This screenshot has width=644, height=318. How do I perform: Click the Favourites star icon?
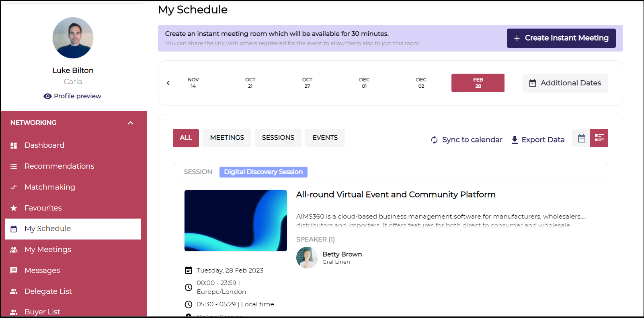coord(14,208)
